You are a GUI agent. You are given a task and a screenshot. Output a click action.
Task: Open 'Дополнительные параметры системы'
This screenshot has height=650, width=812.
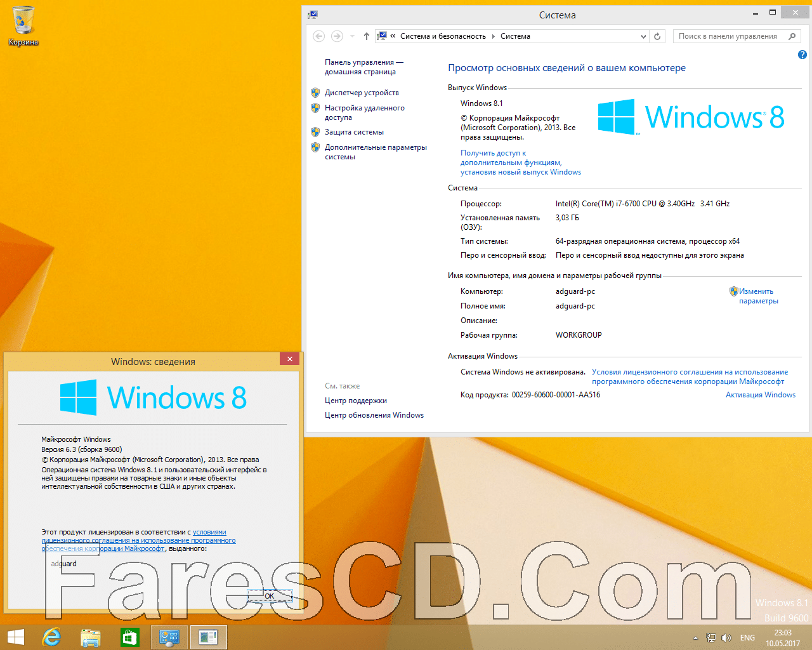[x=376, y=152]
